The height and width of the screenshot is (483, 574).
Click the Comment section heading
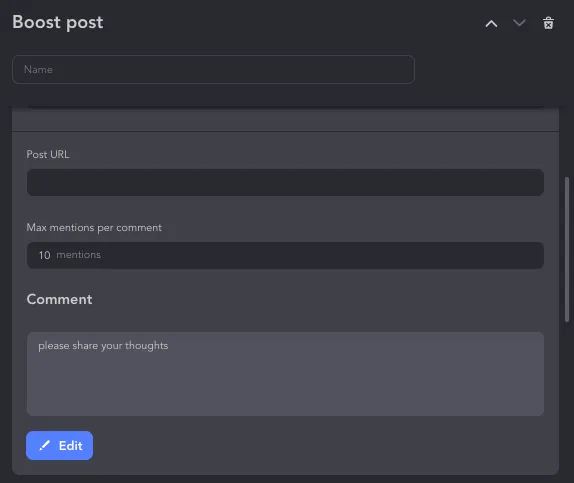pos(59,299)
